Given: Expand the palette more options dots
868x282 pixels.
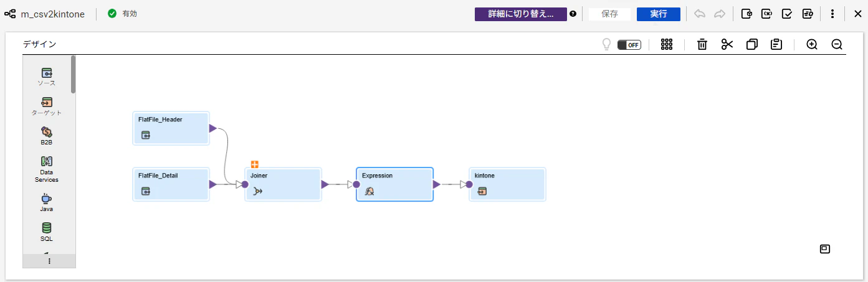Looking at the screenshot, I should click(49, 261).
